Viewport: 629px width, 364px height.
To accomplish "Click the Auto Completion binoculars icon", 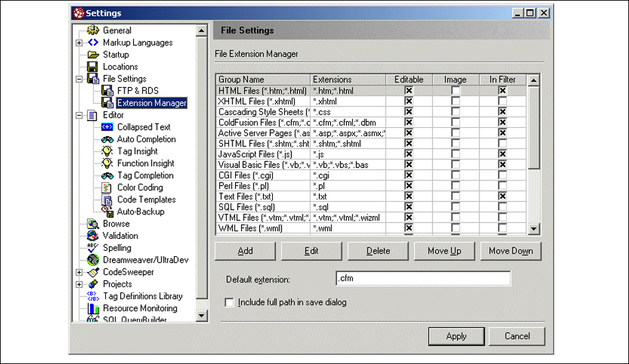I will click(x=107, y=140).
